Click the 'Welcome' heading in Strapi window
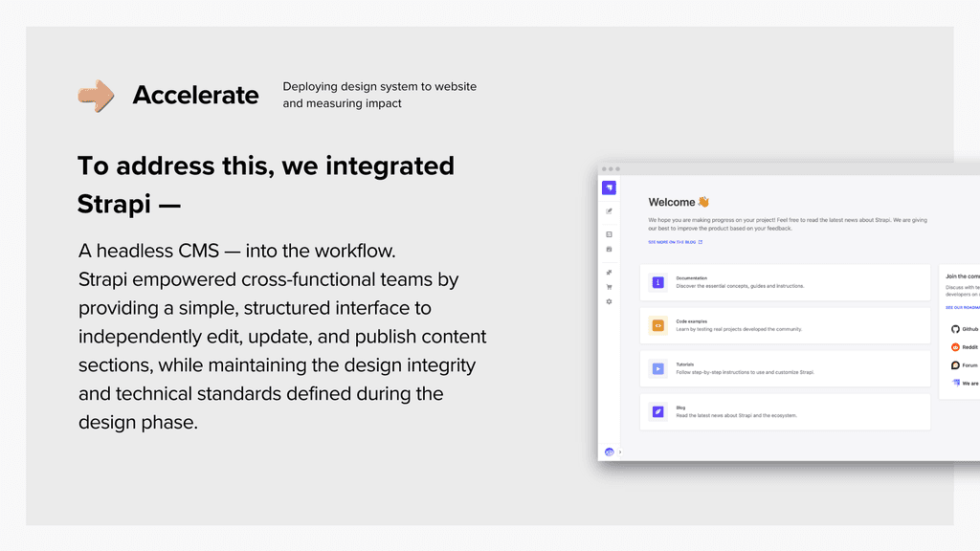 point(671,203)
